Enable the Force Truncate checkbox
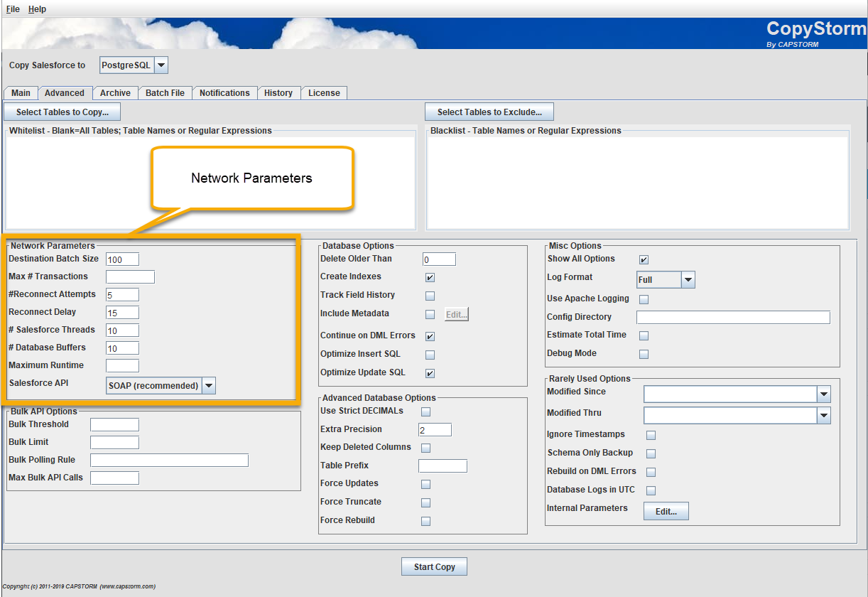868x597 pixels. tap(425, 502)
